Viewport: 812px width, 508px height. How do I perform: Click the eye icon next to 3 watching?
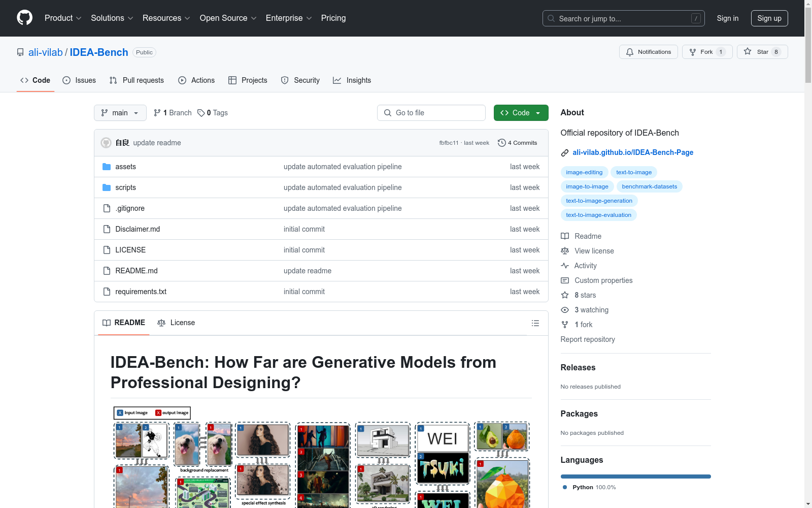(565, 310)
